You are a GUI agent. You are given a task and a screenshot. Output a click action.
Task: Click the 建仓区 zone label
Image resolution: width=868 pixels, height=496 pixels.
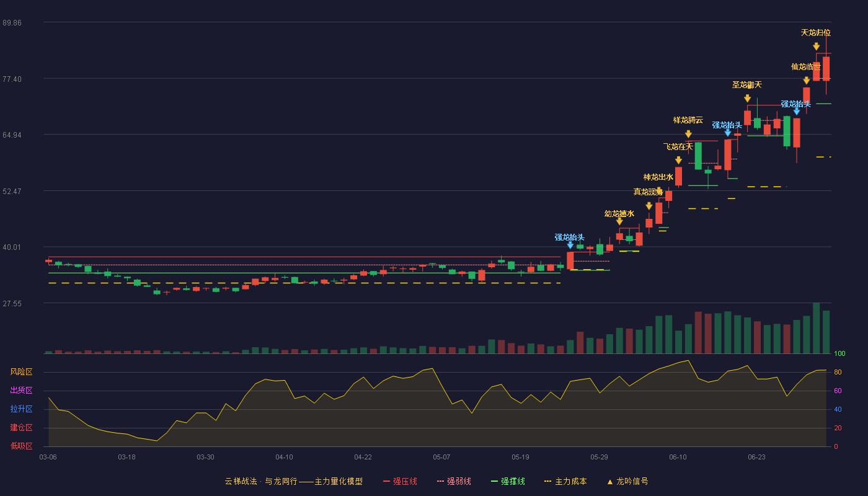(21, 428)
